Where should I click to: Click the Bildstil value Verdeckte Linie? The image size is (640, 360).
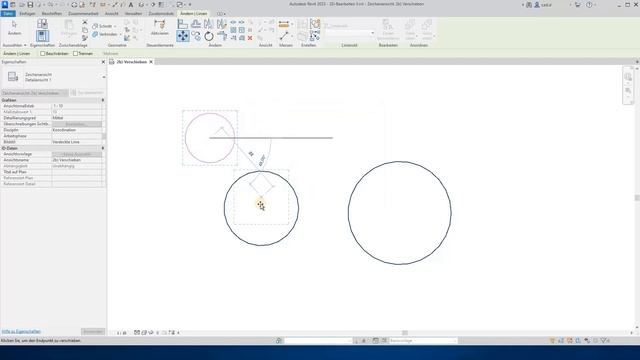click(x=77, y=142)
